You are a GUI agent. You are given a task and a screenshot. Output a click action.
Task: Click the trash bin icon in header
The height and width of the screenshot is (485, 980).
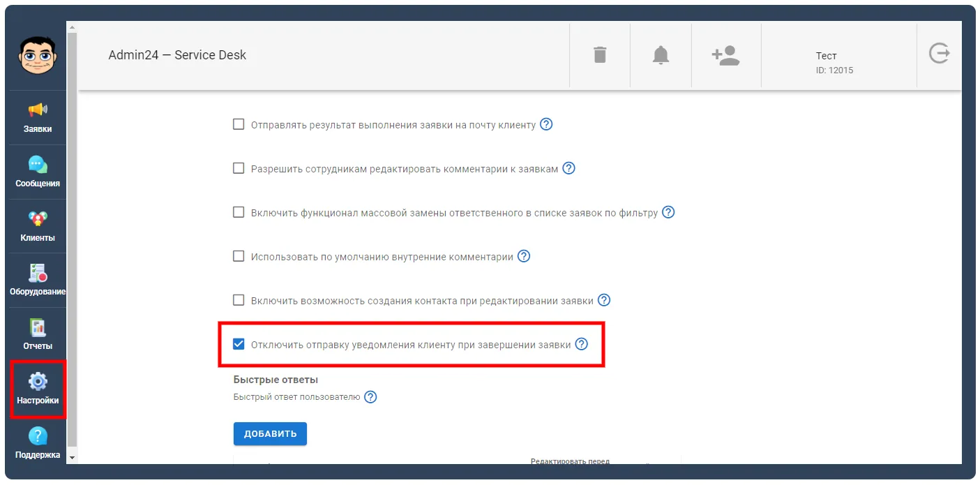click(x=600, y=54)
